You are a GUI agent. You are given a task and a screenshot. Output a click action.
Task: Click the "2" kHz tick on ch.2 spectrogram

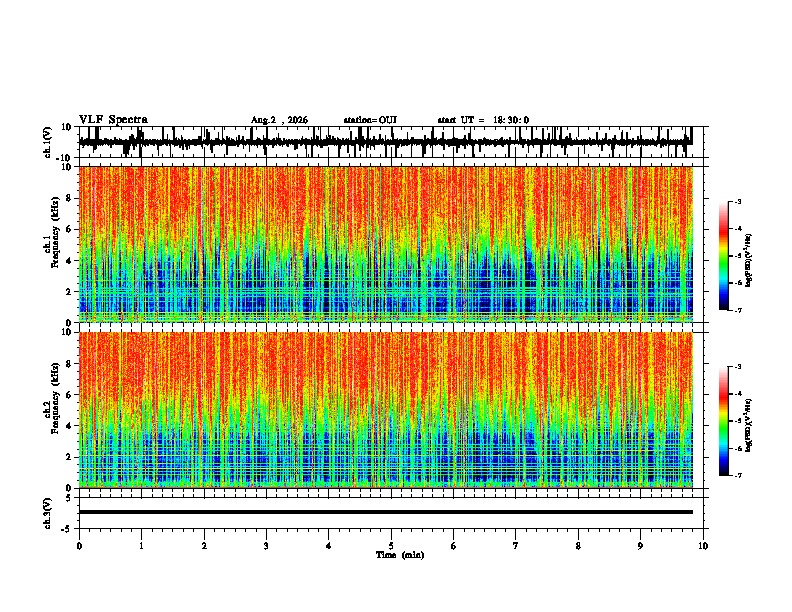pos(70,457)
